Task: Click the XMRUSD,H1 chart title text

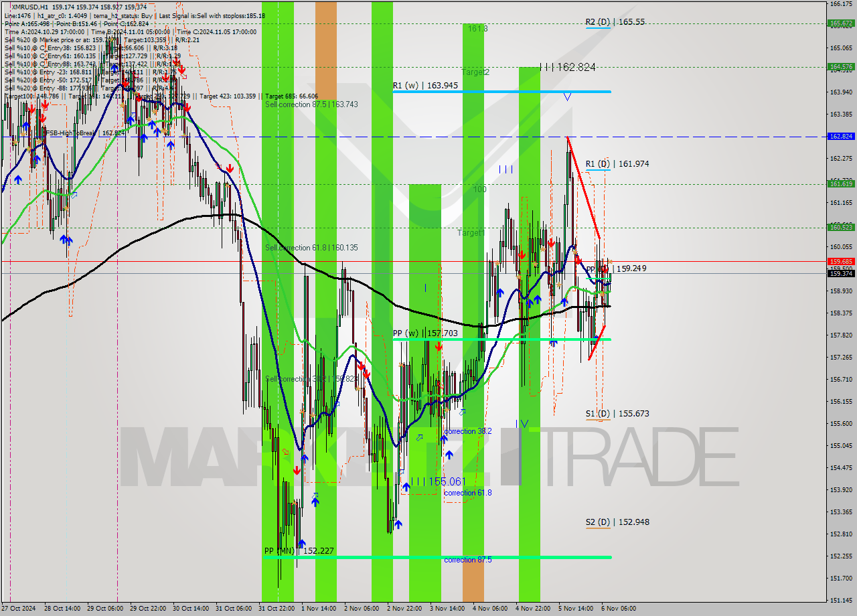Action: pyautogui.click(x=29, y=7)
